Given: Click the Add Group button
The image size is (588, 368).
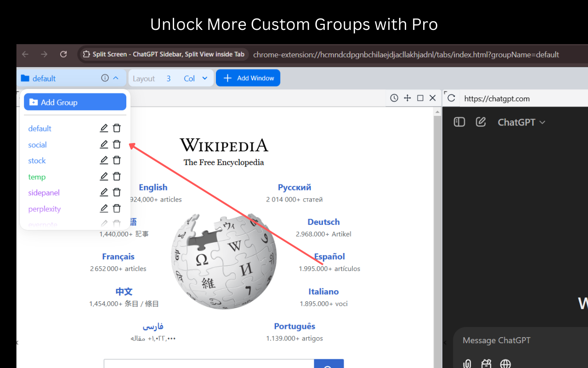Looking at the screenshot, I should [x=75, y=102].
